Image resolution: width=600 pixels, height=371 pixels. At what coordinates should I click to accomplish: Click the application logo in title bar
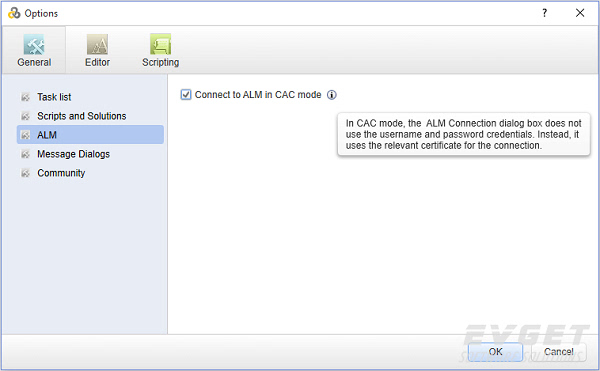click(14, 13)
